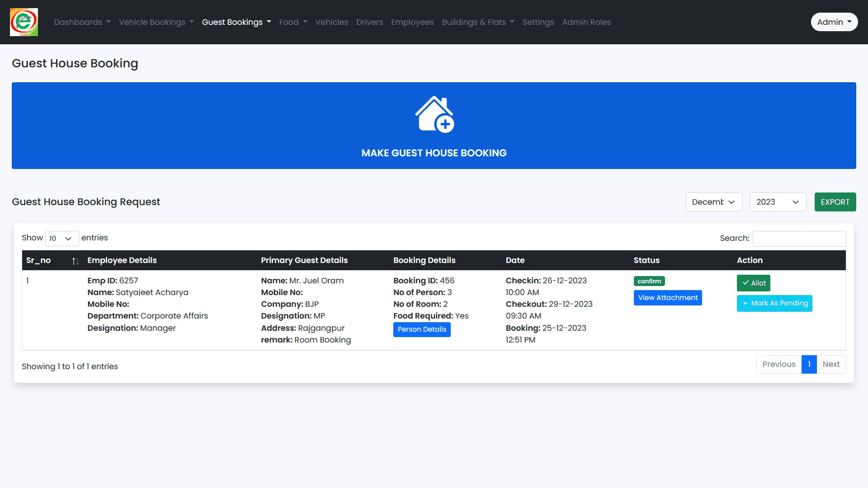Open the Admin Roles page

tap(586, 22)
